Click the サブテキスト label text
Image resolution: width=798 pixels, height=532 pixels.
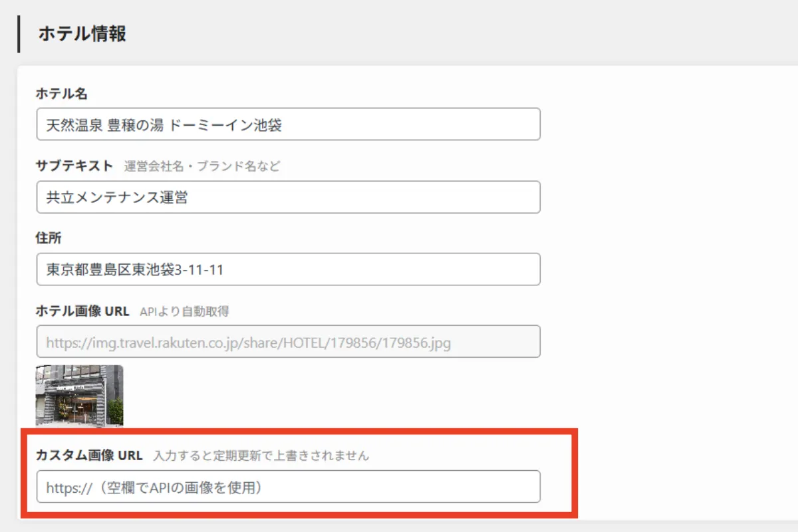(74, 166)
